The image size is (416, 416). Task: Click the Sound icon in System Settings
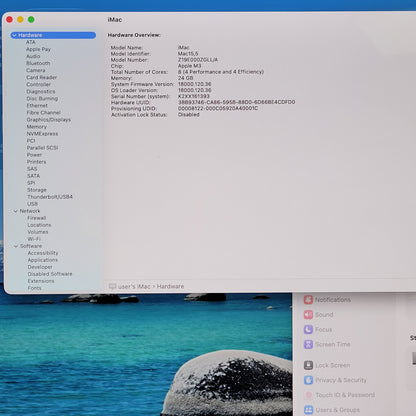308,314
